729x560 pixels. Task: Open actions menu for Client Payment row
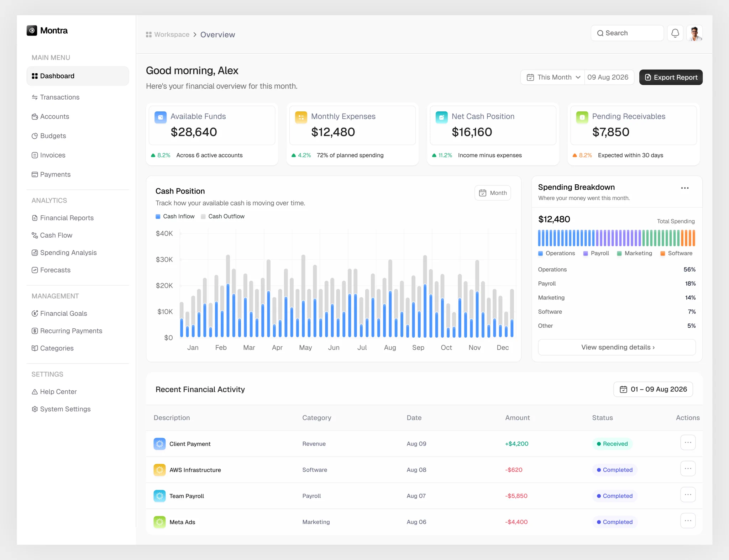click(688, 443)
